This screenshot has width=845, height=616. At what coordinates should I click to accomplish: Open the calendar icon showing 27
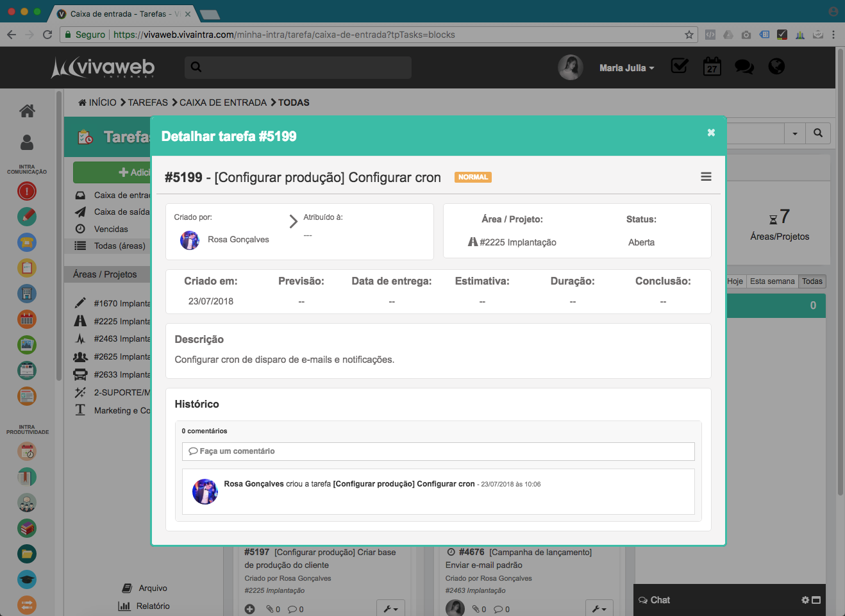point(712,67)
